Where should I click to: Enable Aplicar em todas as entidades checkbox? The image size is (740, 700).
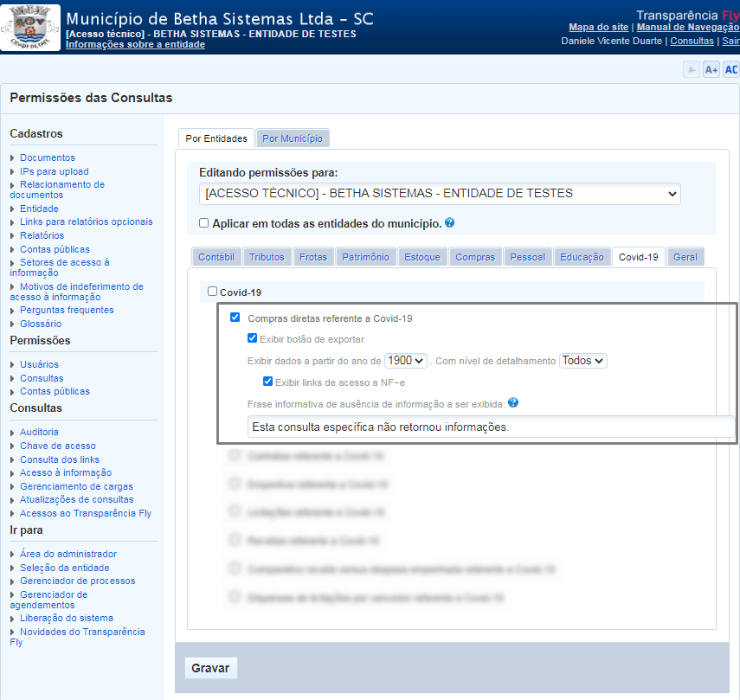[x=204, y=223]
